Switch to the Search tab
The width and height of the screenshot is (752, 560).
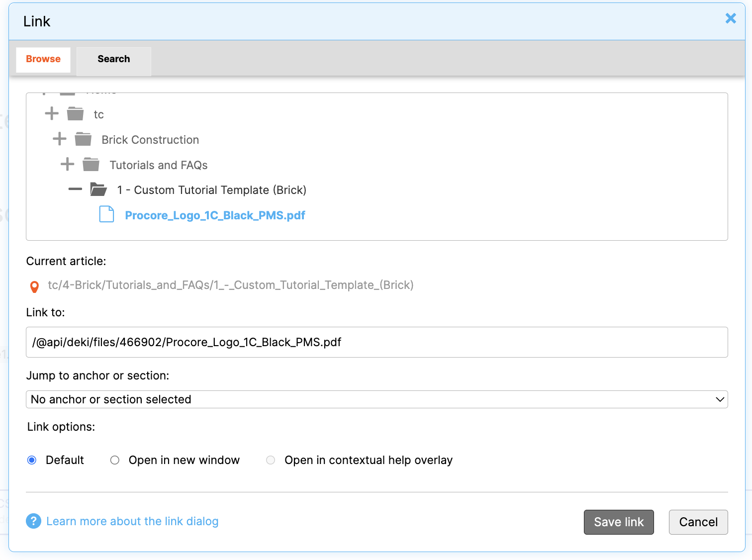pyautogui.click(x=113, y=59)
